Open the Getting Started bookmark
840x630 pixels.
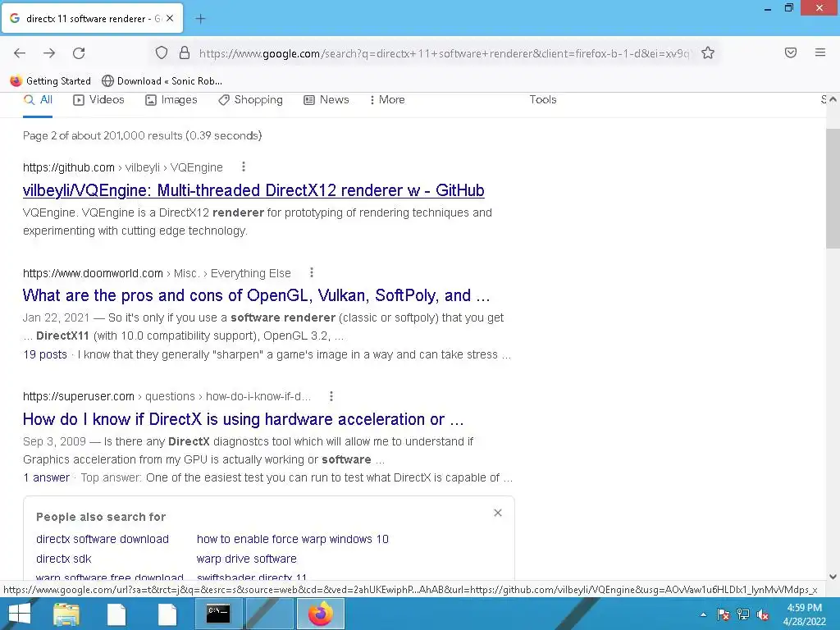[x=50, y=81]
